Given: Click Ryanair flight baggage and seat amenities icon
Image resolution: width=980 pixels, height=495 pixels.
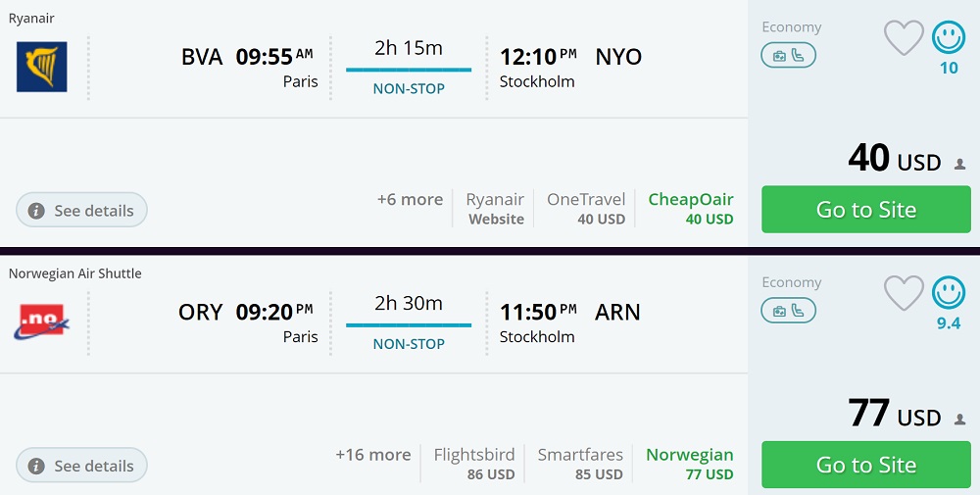Looking at the screenshot, I should [788, 56].
